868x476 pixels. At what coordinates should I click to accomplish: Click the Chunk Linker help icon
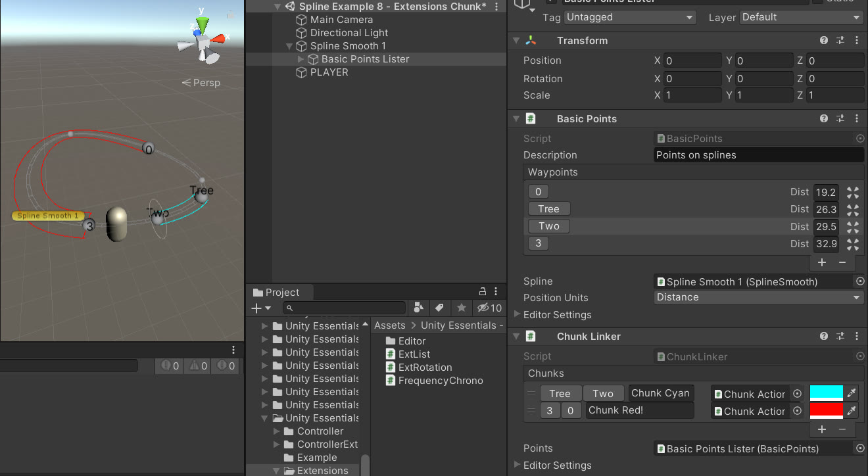tap(824, 337)
